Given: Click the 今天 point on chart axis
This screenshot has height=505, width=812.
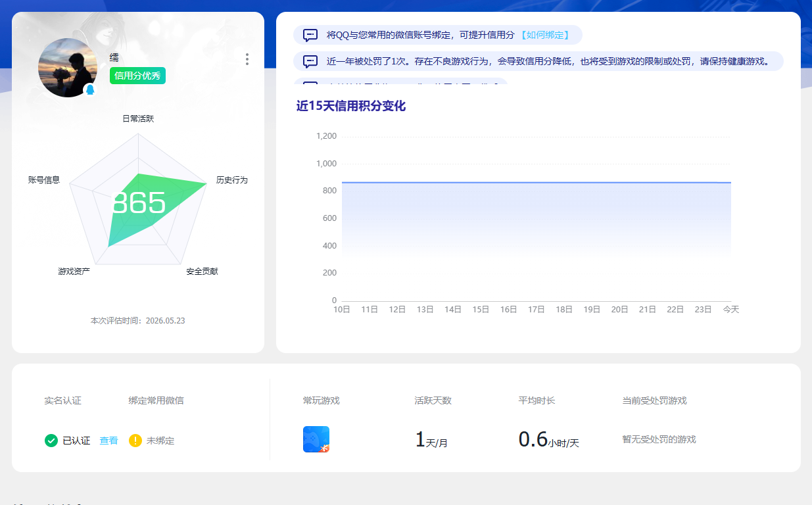Looking at the screenshot, I should [731, 309].
